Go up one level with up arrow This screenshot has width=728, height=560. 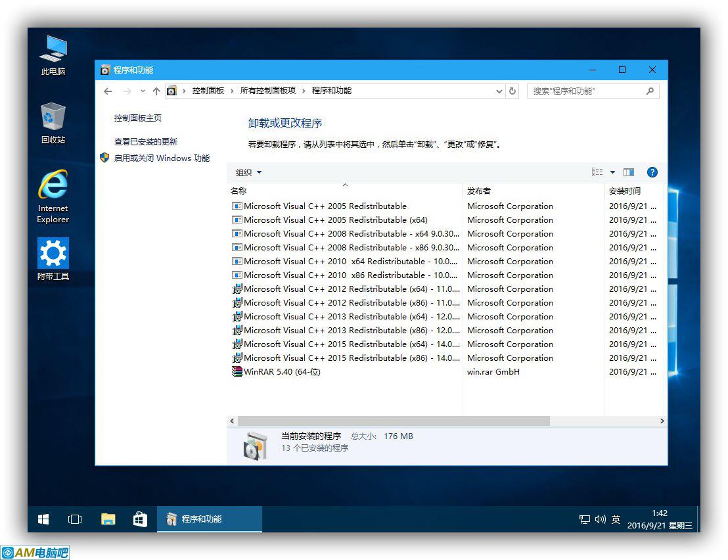(156, 91)
